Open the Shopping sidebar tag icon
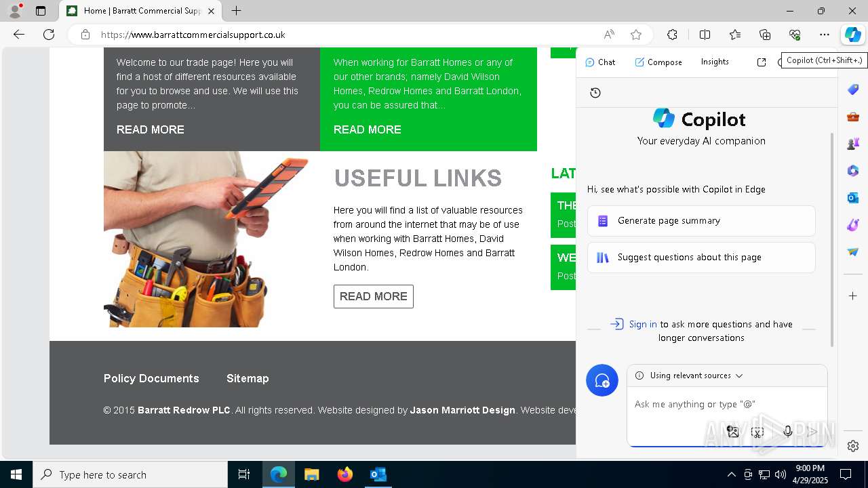 click(853, 89)
